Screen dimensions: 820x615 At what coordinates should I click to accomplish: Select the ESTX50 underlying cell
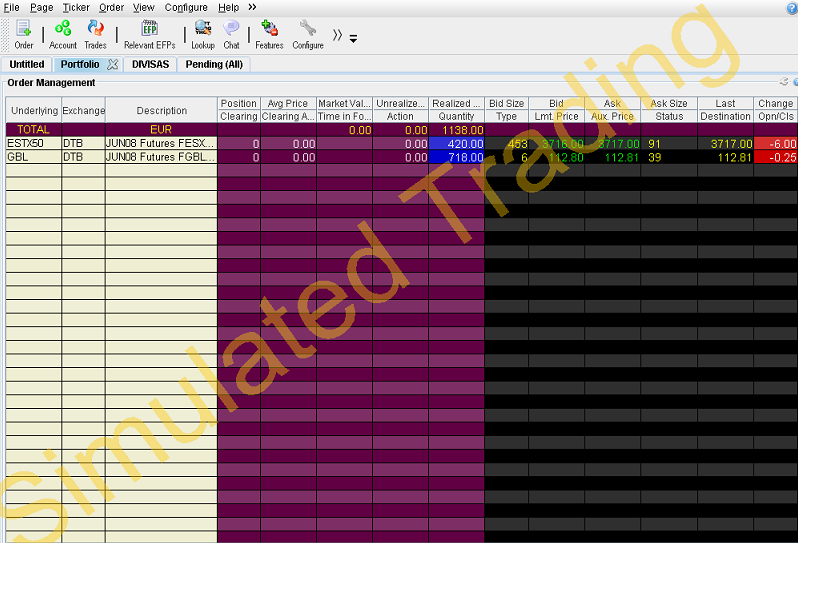coord(33,143)
